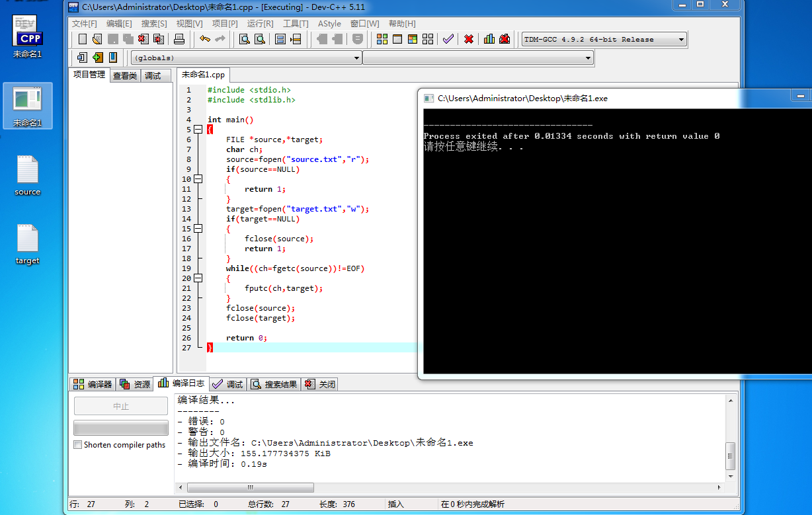The width and height of the screenshot is (812, 515).
Task: Open the AStyle menu
Action: (x=329, y=23)
